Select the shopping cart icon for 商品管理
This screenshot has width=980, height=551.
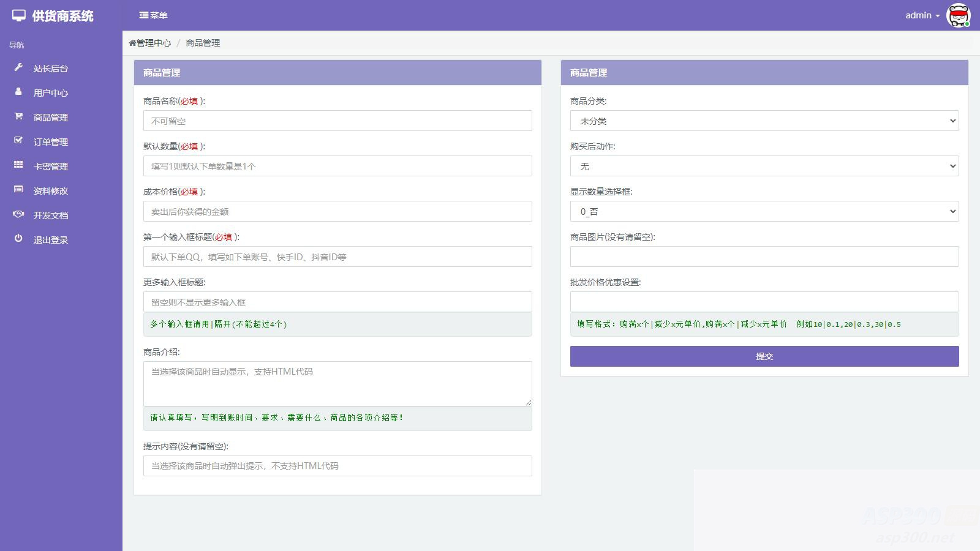coord(18,117)
